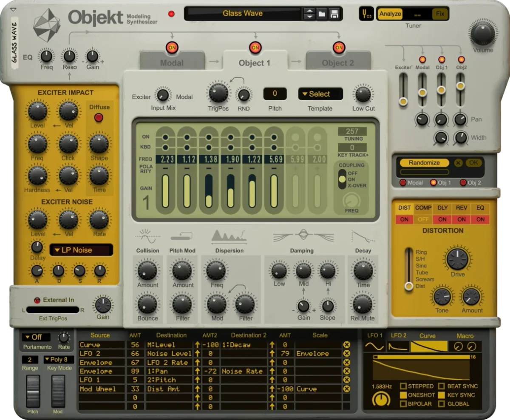Screen dimensions: 510x420
Task: Delete the Mod Wheel modulation row via X
Action: coord(347,389)
